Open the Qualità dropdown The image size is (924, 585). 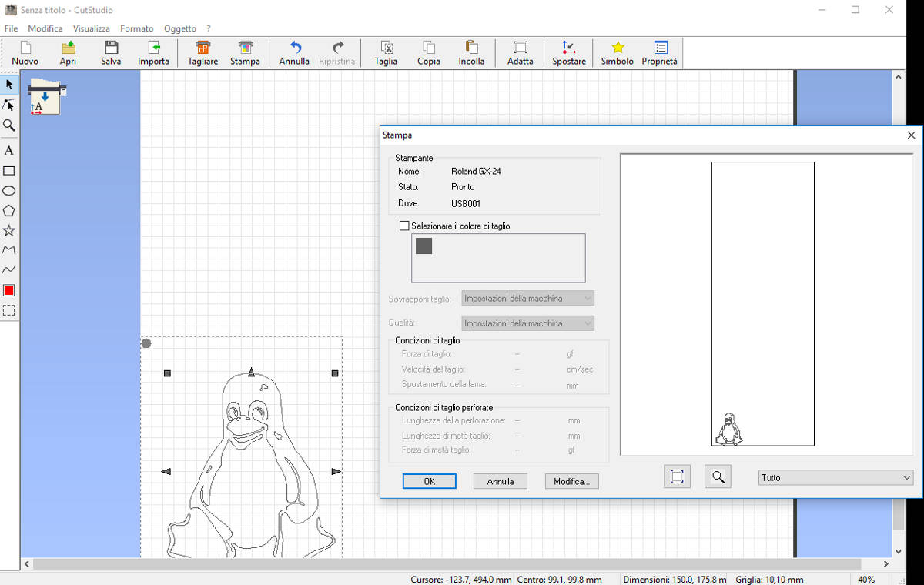pos(527,323)
